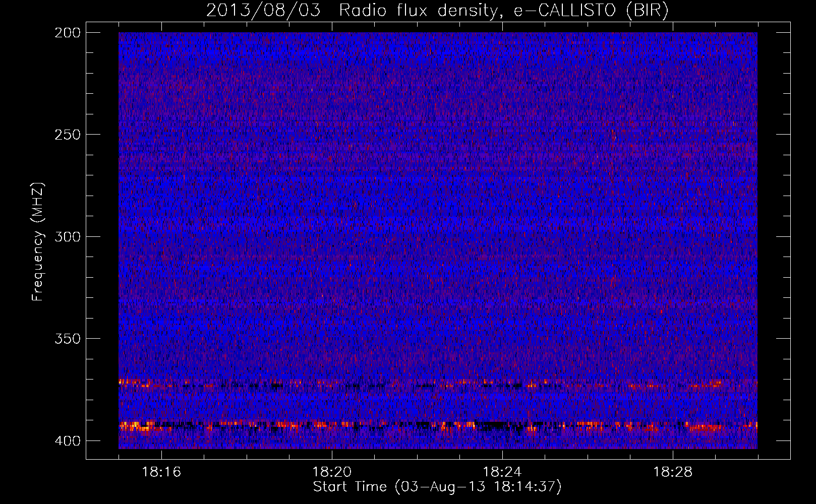
Task: Click the 'Frequency (MHZ)' axis label
Action: click(x=38, y=241)
